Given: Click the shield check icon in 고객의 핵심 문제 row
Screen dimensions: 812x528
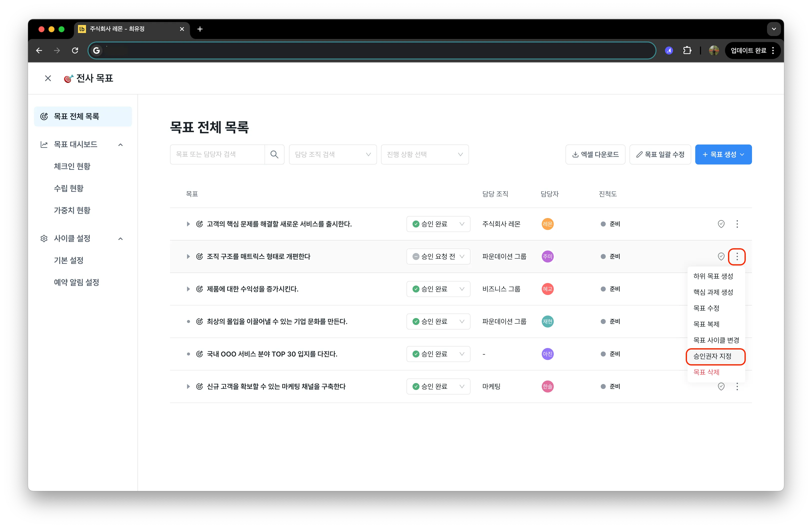Looking at the screenshot, I should coord(721,224).
